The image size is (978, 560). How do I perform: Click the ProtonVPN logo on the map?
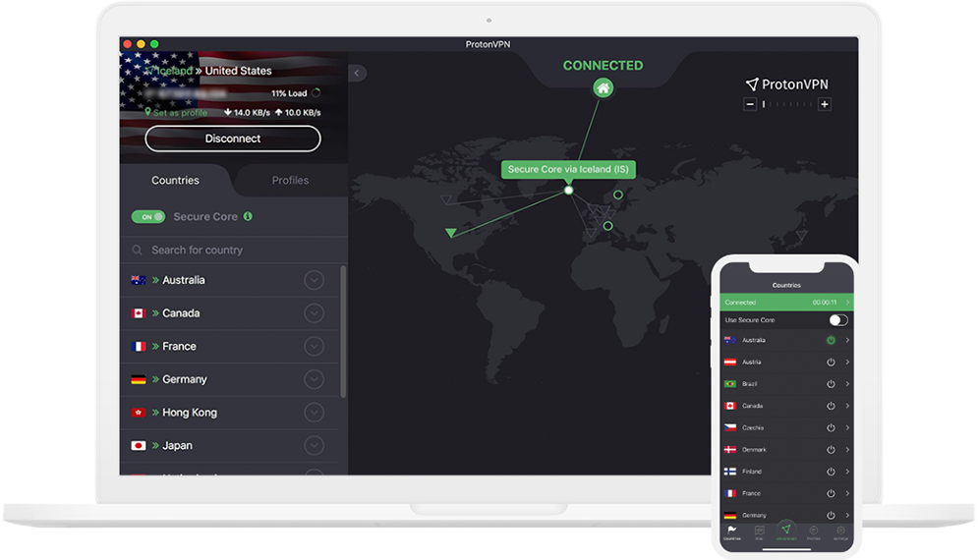(x=787, y=84)
